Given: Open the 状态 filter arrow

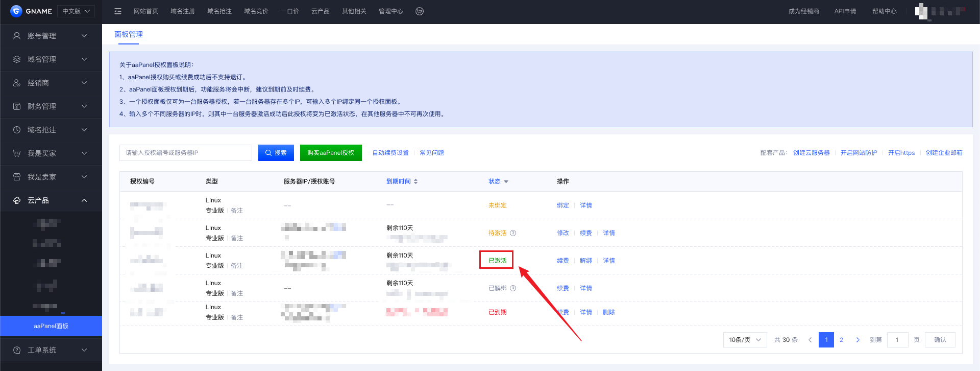Looking at the screenshot, I should pos(506,182).
